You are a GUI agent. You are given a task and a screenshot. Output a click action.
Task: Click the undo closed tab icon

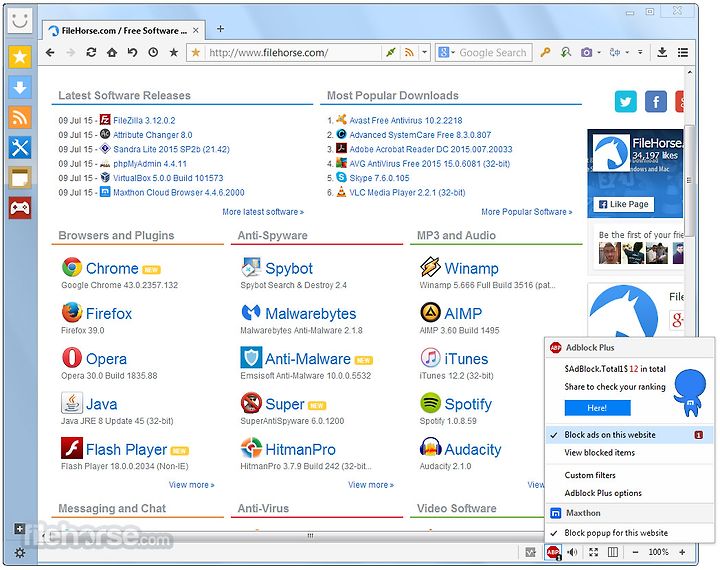(132, 52)
